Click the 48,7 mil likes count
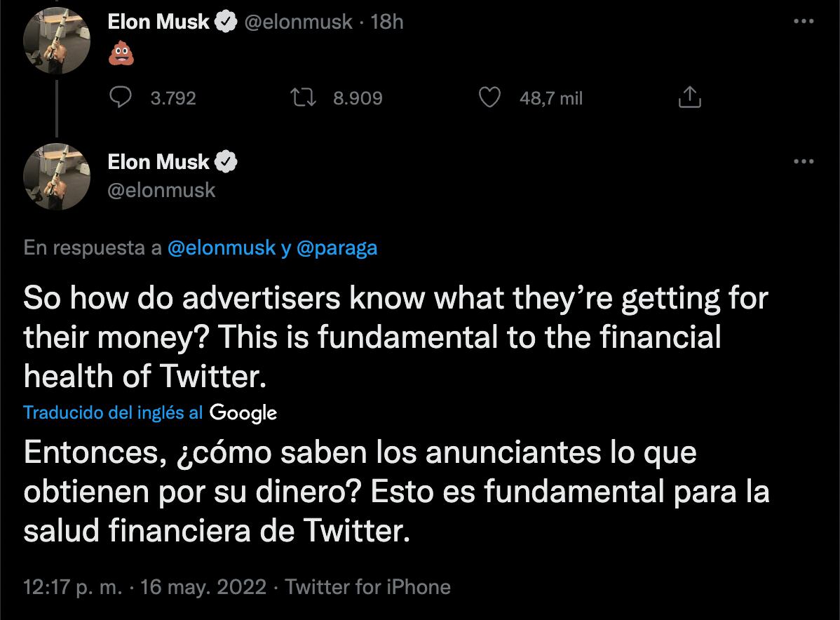 click(x=551, y=99)
